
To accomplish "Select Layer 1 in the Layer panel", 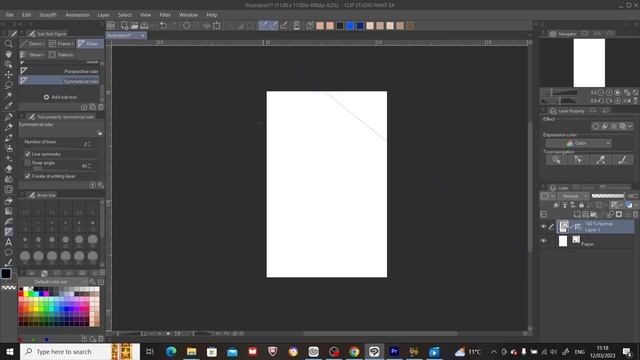I will pos(596,227).
